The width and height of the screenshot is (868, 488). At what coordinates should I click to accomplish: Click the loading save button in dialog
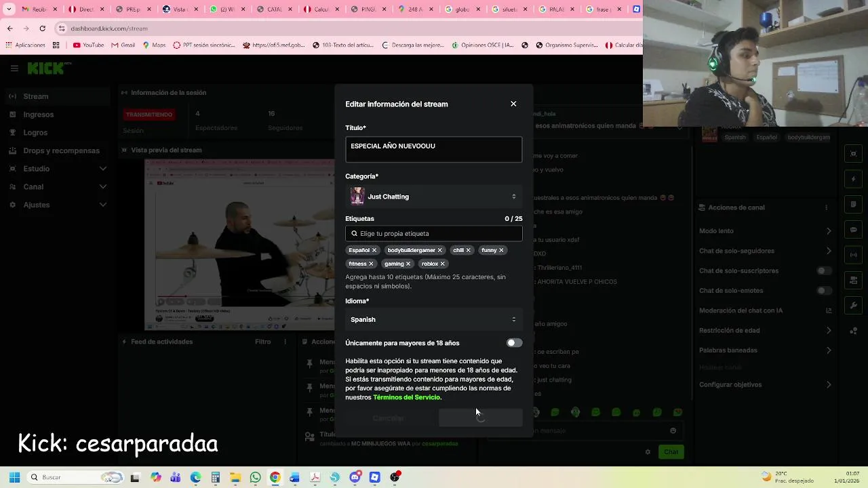[x=480, y=418]
